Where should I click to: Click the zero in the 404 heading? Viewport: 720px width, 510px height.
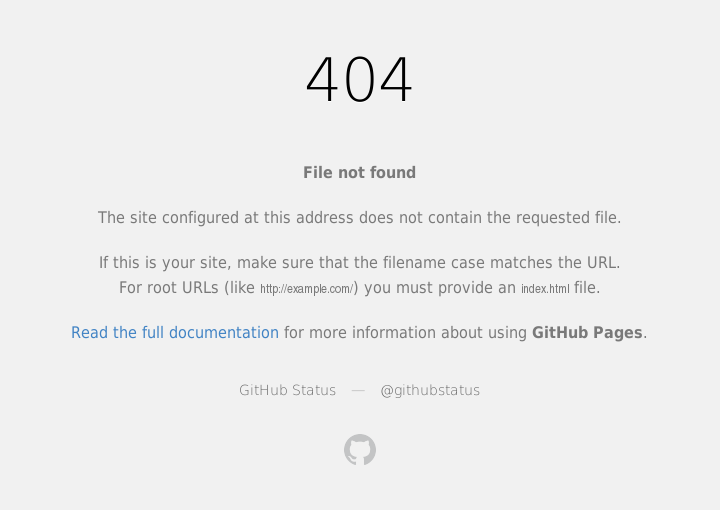(x=360, y=80)
